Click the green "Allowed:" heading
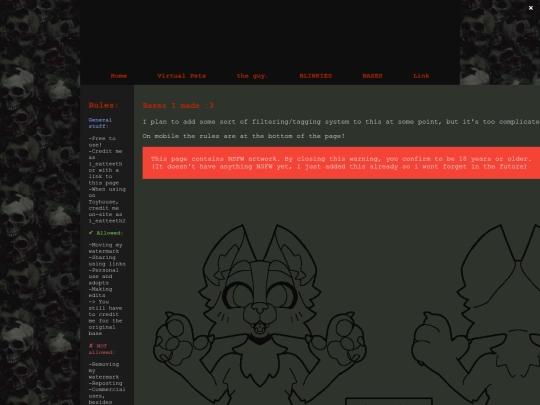The height and width of the screenshot is (405, 540). point(106,233)
